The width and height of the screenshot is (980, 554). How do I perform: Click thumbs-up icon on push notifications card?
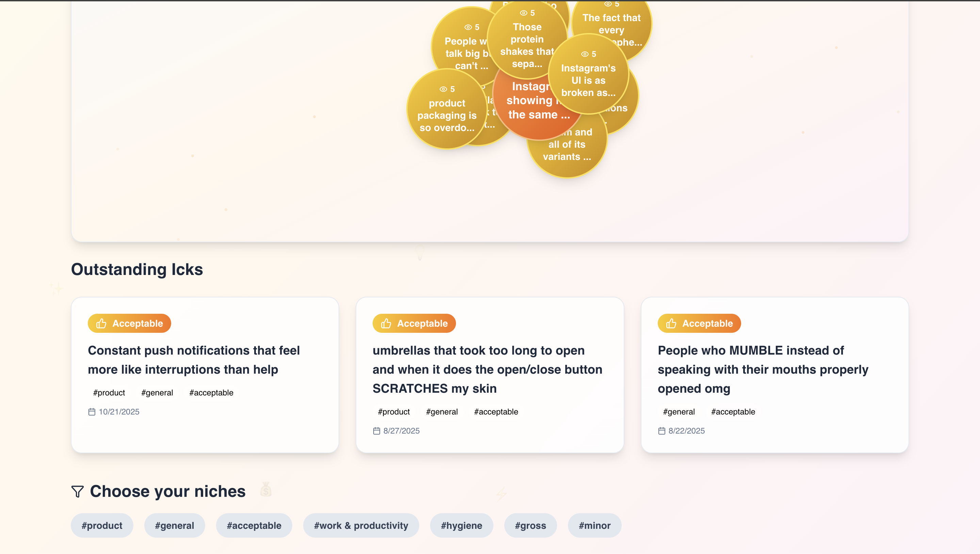[101, 323]
